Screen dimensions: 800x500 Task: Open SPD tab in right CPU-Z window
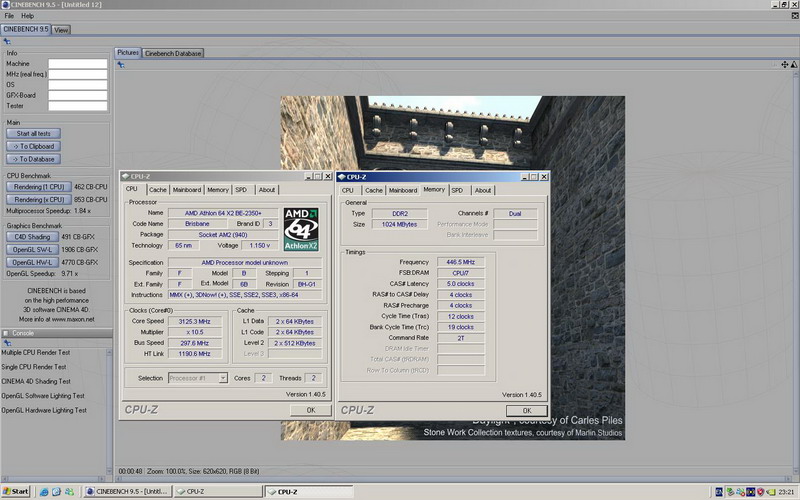[x=458, y=190]
